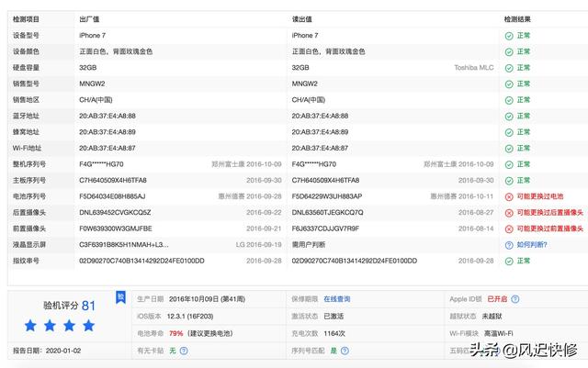Click green check icon in 销售地区 row
The image size is (588, 368).
pos(509,100)
